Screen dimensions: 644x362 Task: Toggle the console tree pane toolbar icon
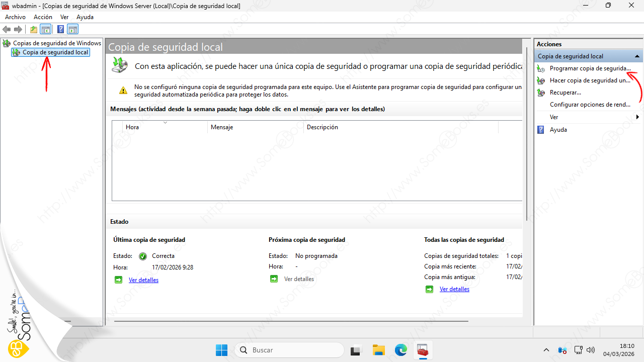click(x=46, y=29)
